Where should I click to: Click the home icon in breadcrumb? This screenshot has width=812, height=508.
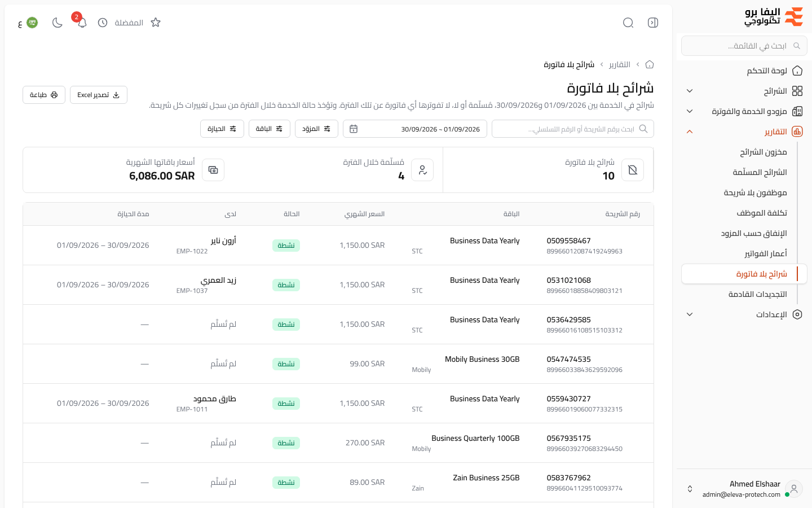tap(650, 64)
